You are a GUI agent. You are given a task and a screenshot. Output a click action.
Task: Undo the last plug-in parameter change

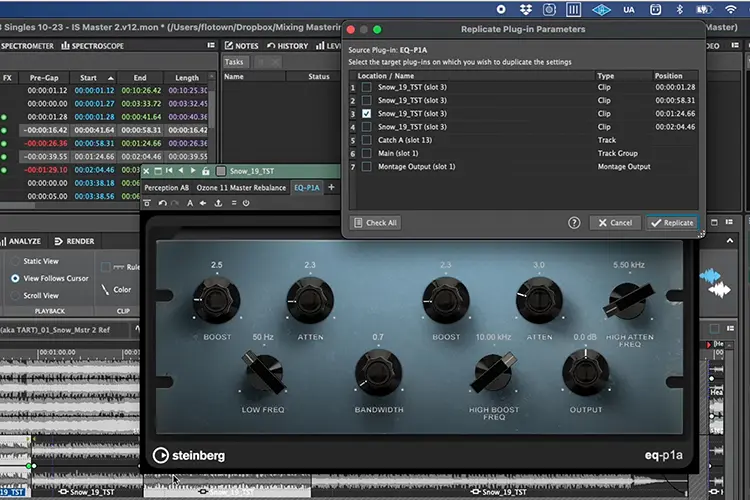[163, 203]
